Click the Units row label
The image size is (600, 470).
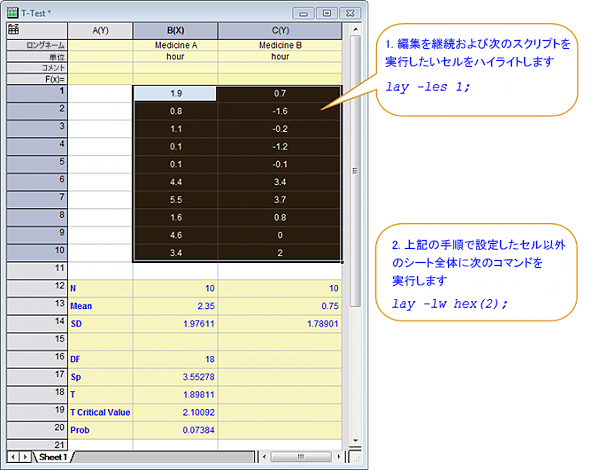[37, 57]
